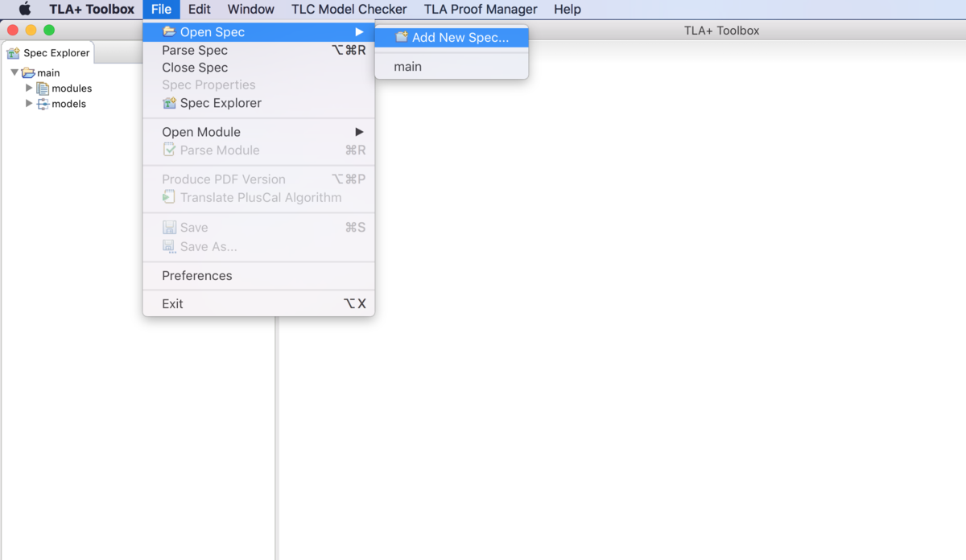Image resolution: width=966 pixels, height=560 pixels.
Task: Open the Edit menu
Action: pyautogui.click(x=199, y=10)
